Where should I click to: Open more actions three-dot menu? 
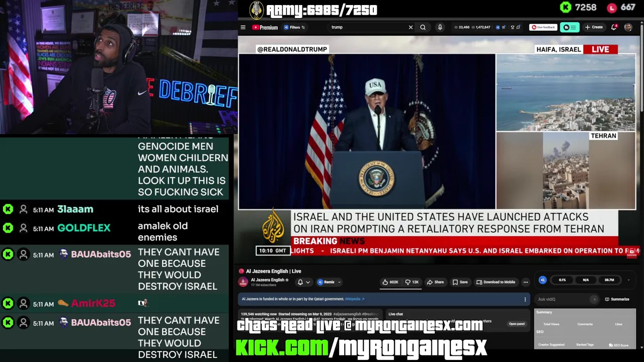tap(525, 282)
